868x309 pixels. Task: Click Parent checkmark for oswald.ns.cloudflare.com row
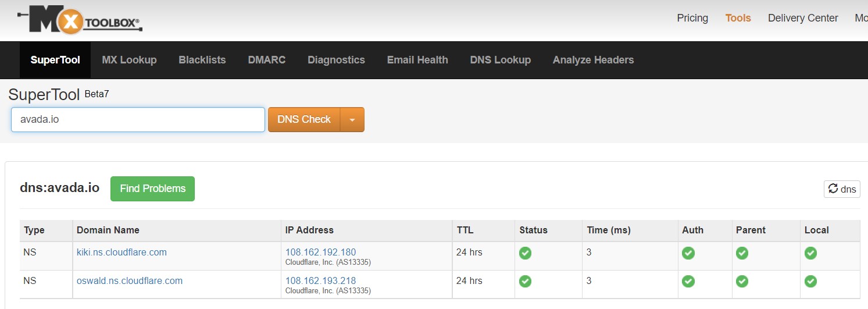[742, 282]
